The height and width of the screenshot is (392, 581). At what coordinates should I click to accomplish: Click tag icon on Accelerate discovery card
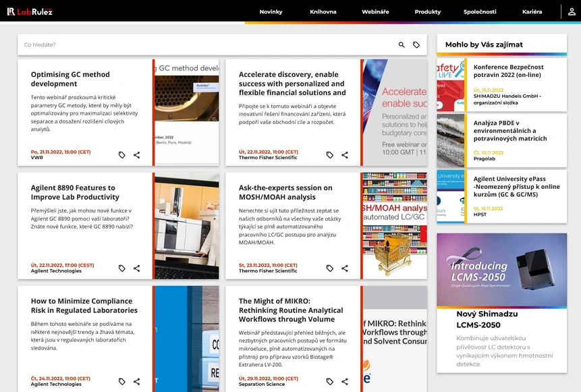click(330, 155)
